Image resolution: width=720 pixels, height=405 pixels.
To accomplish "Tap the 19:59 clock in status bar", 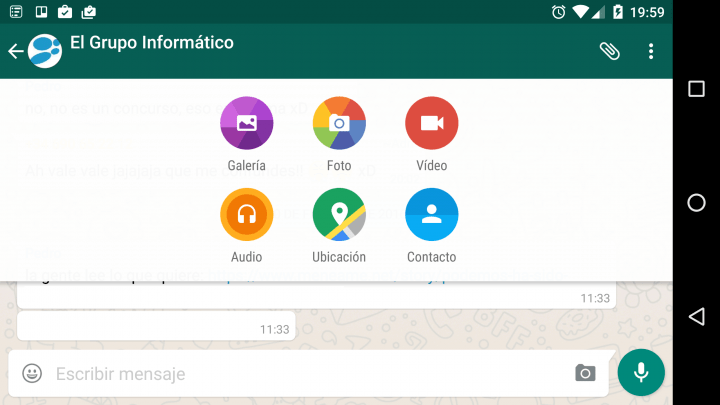I will (x=647, y=12).
